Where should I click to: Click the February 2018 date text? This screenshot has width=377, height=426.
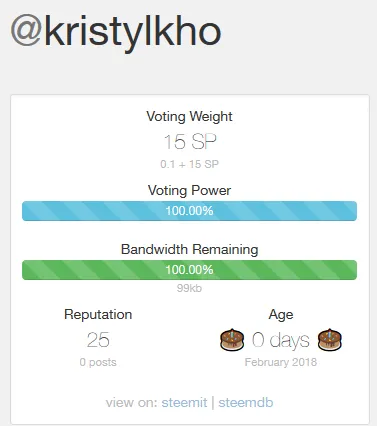pos(281,362)
